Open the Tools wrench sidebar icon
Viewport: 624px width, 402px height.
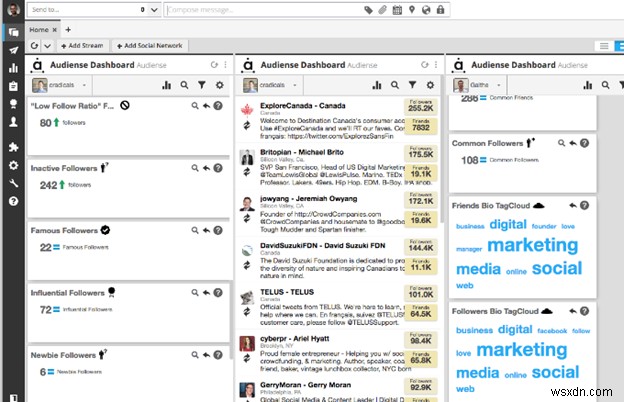click(x=14, y=183)
